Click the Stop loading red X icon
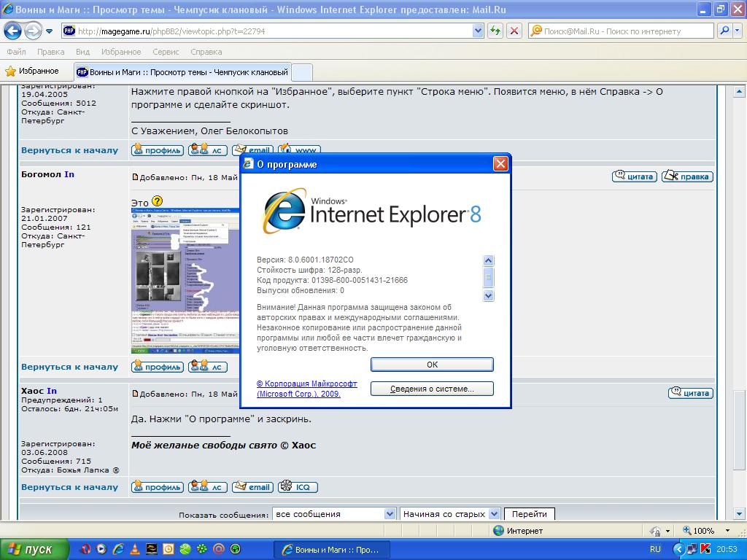The height and width of the screenshot is (560, 747). click(514, 31)
